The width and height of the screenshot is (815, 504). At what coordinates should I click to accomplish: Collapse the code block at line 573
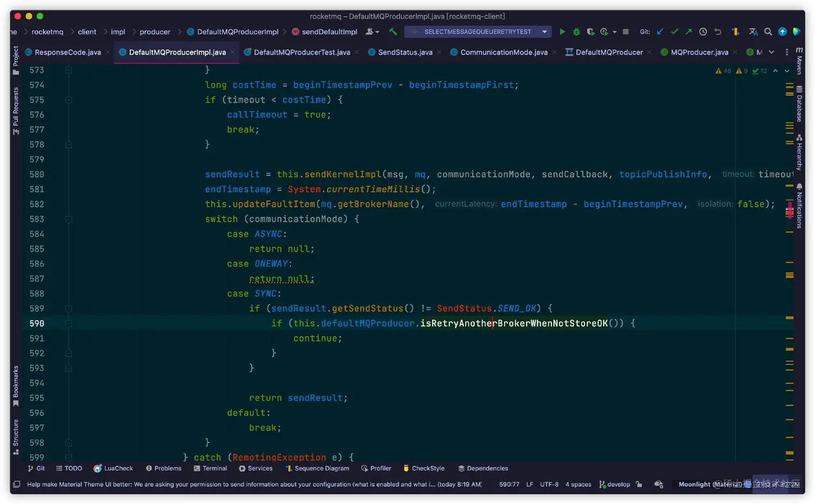pyautogui.click(x=68, y=70)
